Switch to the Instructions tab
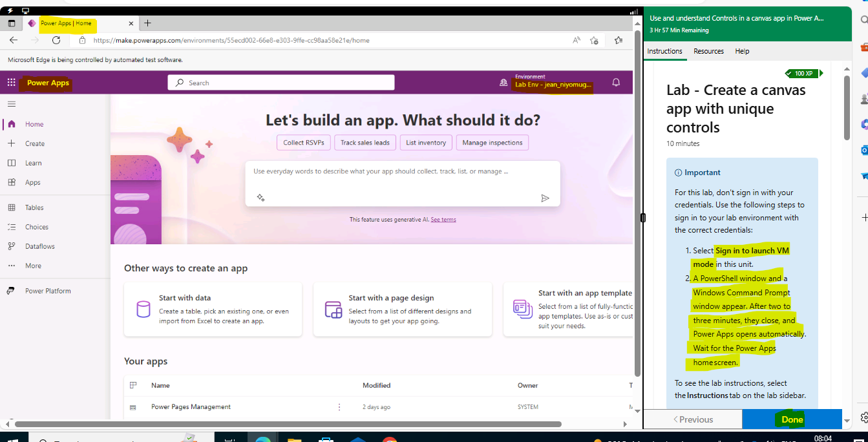 pyautogui.click(x=664, y=51)
